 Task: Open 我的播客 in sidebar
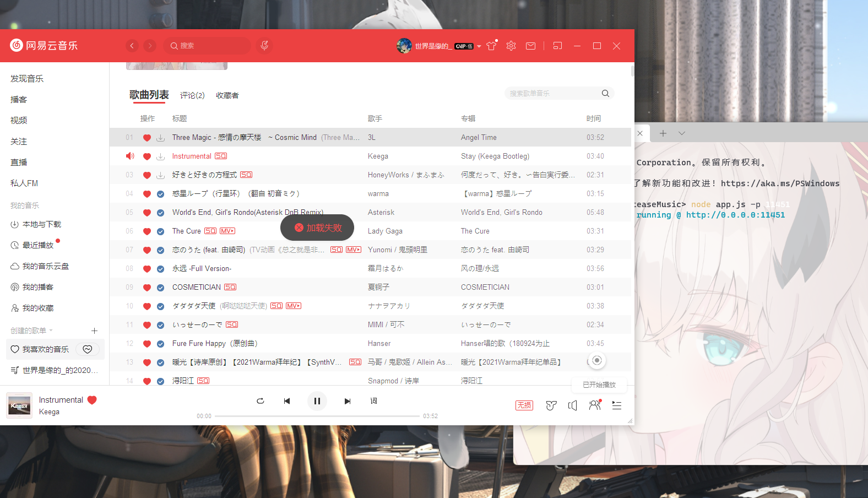[x=32, y=287]
